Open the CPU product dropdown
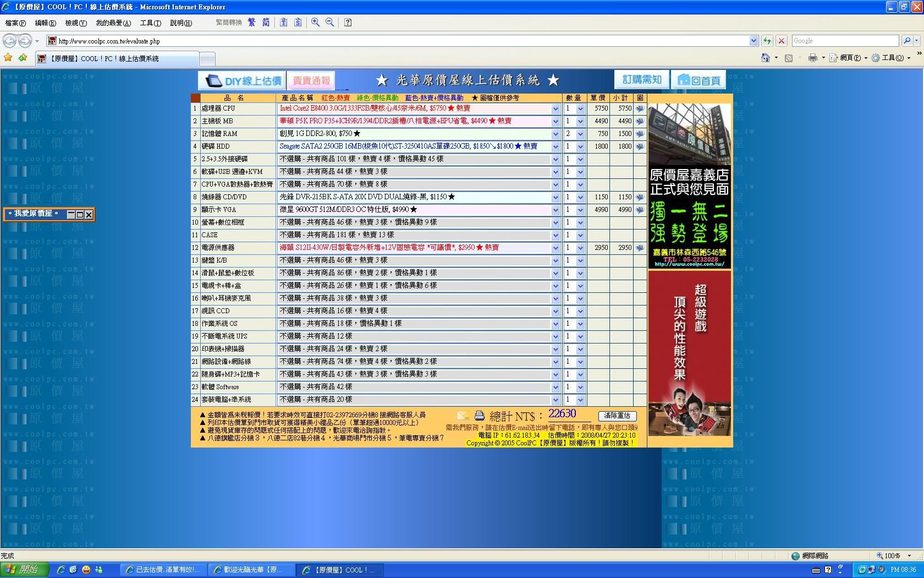924x578 pixels. 555,108
